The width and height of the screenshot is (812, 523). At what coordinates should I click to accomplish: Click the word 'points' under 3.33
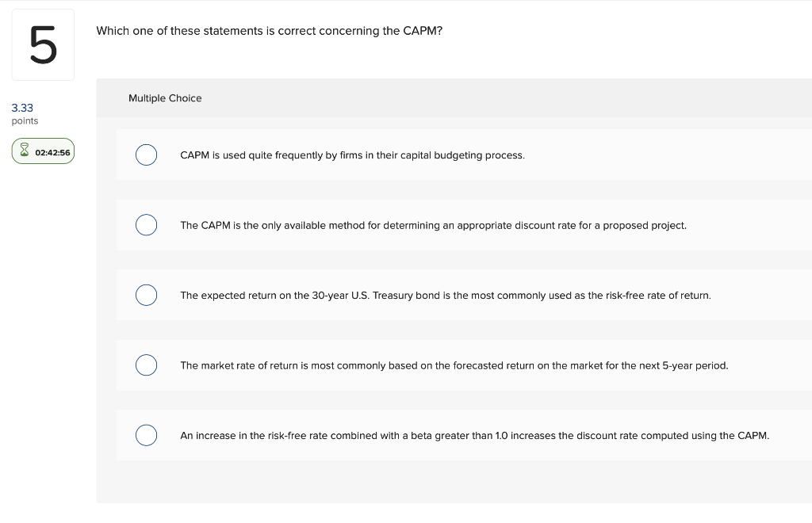click(x=25, y=120)
